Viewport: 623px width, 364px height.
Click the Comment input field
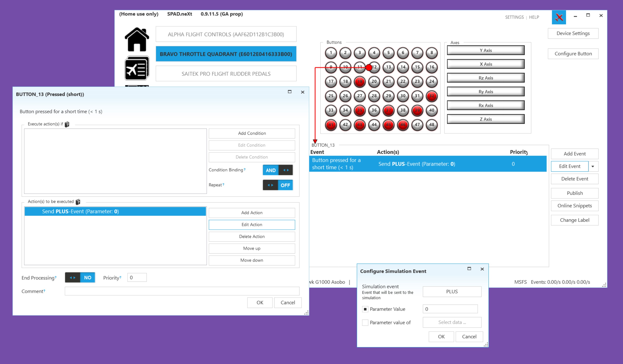(182, 291)
